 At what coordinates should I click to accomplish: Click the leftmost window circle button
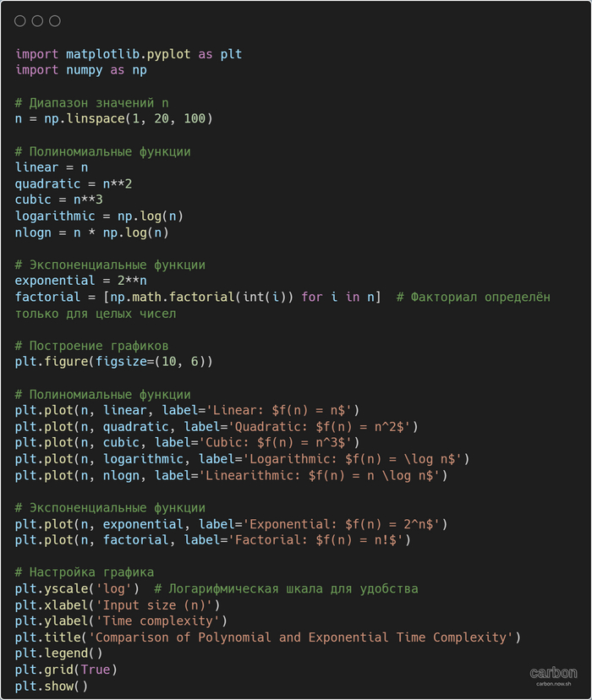pyautogui.click(x=20, y=21)
